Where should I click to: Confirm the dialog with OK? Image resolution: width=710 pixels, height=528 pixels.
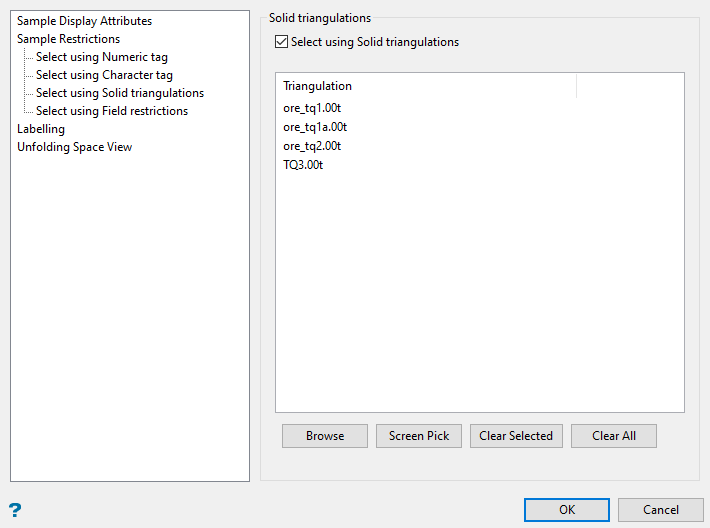[567, 510]
